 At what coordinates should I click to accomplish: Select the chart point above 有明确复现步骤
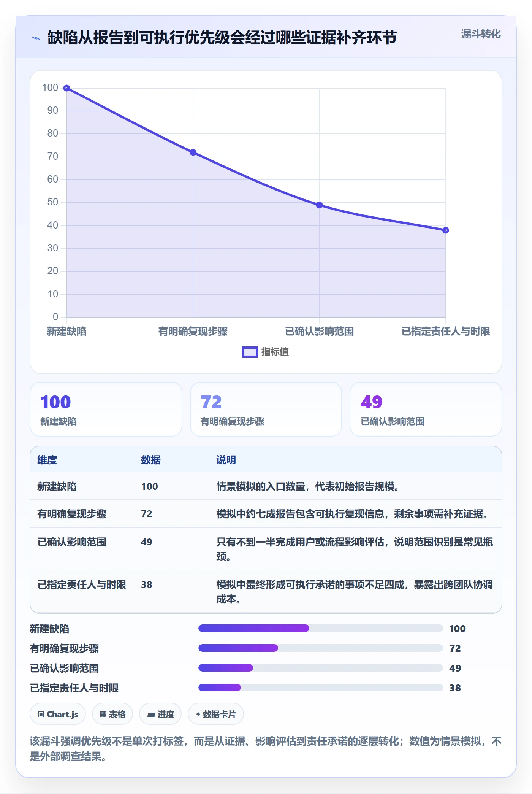193,152
